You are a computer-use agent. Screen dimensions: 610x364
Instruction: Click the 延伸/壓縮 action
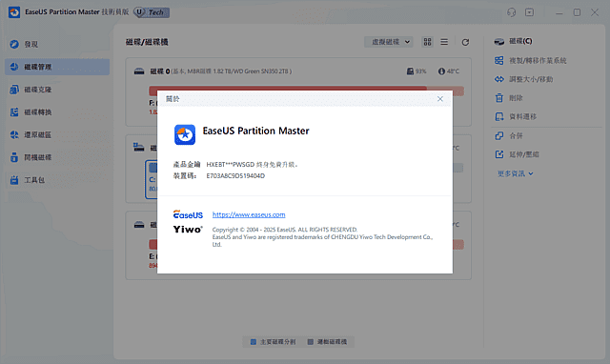click(524, 154)
